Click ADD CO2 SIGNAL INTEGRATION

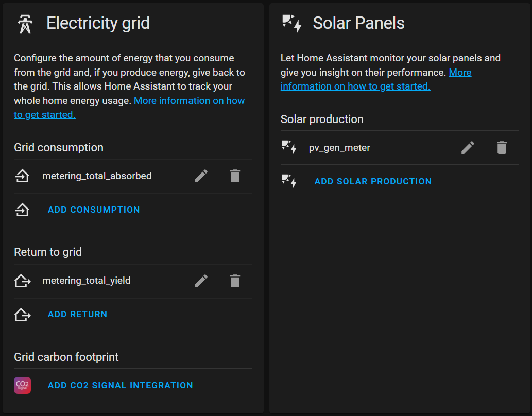tap(120, 385)
